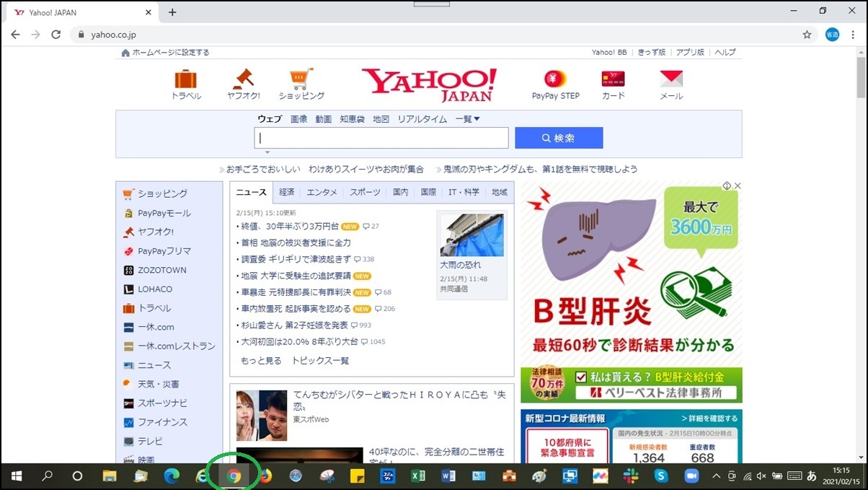Viewport: 868px width, 490px height.
Task: Open headline 杉山愛さん 第2子妊娠を発表
Action: (x=294, y=325)
